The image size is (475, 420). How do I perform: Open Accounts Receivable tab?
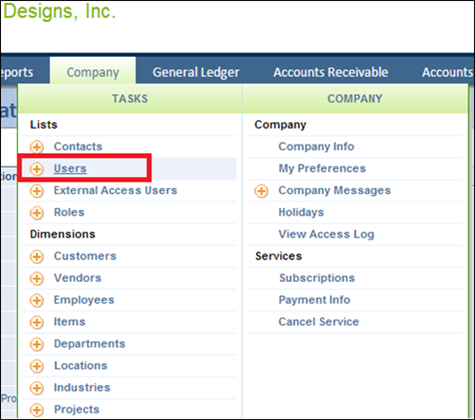click(x=331, y=72)
